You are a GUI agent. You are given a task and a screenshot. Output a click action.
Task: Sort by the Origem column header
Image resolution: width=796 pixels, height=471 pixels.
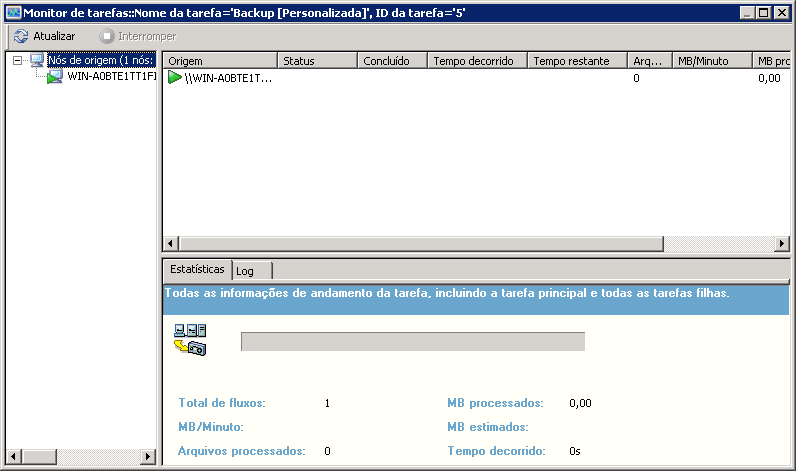[220, 61]
